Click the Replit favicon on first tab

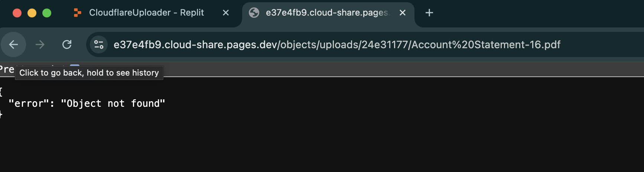77,13
